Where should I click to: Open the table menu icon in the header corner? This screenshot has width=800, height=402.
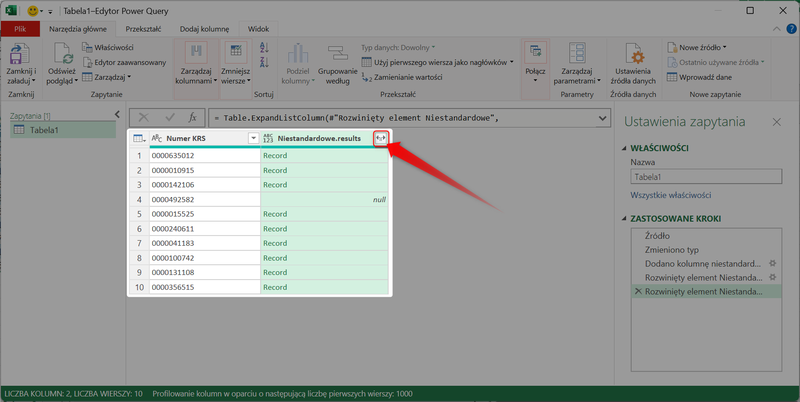point(139,138)
